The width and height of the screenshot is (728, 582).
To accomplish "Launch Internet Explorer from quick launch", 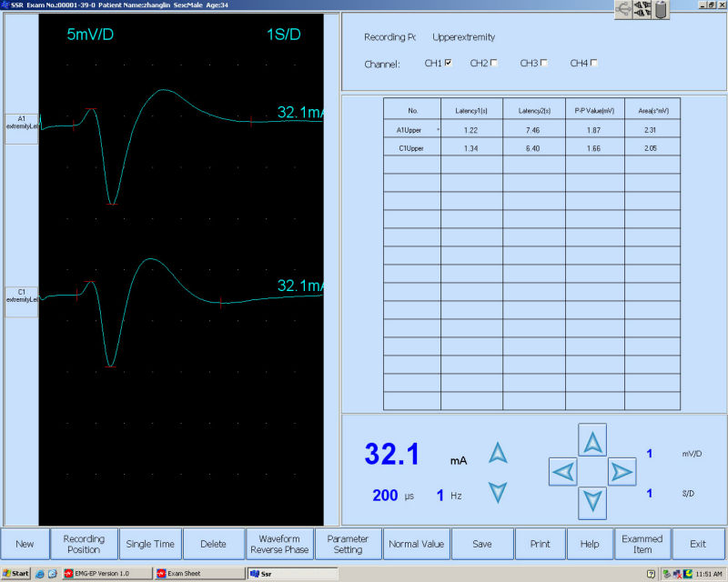I will 40,574.
